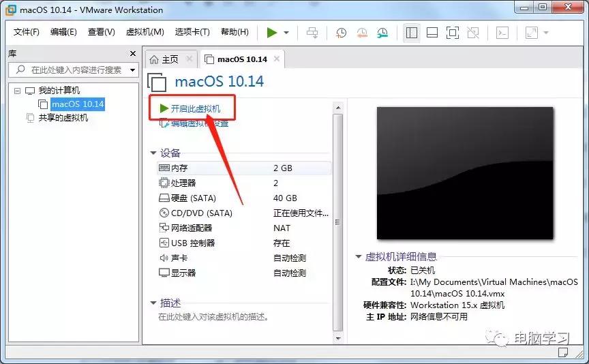The width and height of the screenshot is (589, 364).
Task: Open the 帮助(H) menu
Action: 235,32
